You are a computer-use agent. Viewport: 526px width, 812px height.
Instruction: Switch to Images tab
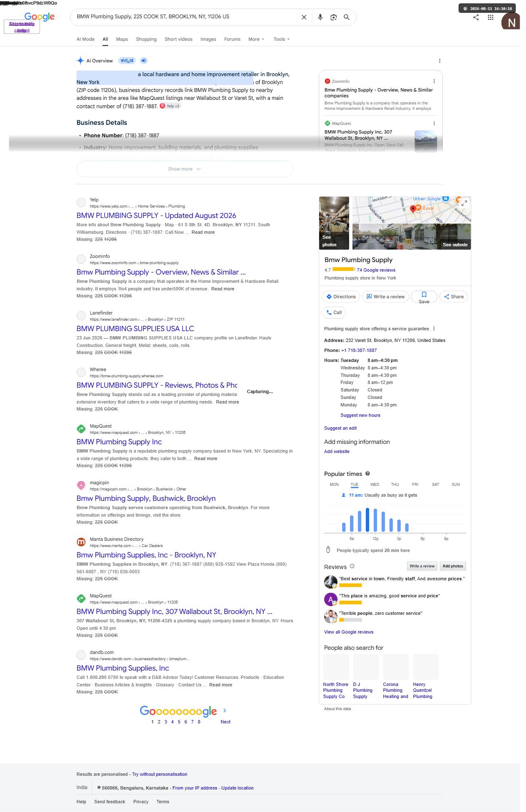208,39
